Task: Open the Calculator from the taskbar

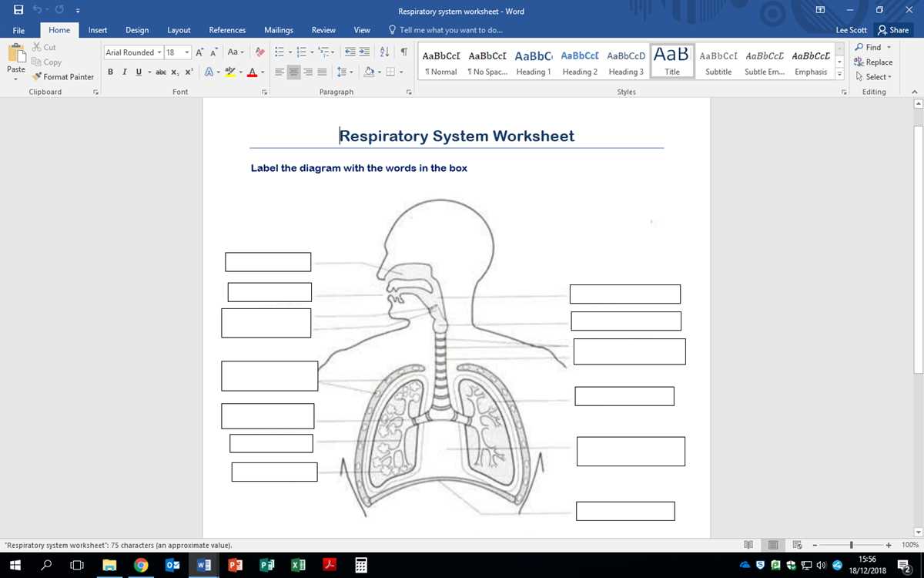Action: (x=360, y=565)
